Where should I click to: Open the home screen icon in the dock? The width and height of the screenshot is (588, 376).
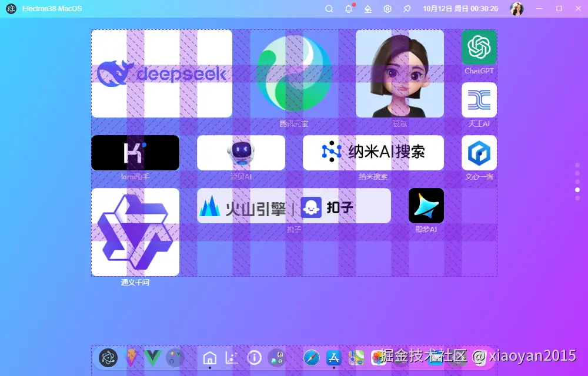[x=209, y=358]
